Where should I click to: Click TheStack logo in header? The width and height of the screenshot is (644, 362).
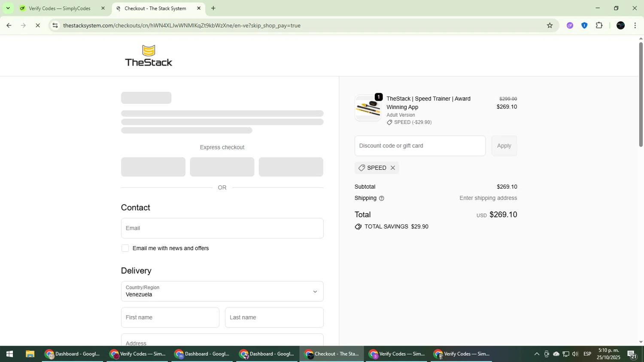tap(149, 56)
